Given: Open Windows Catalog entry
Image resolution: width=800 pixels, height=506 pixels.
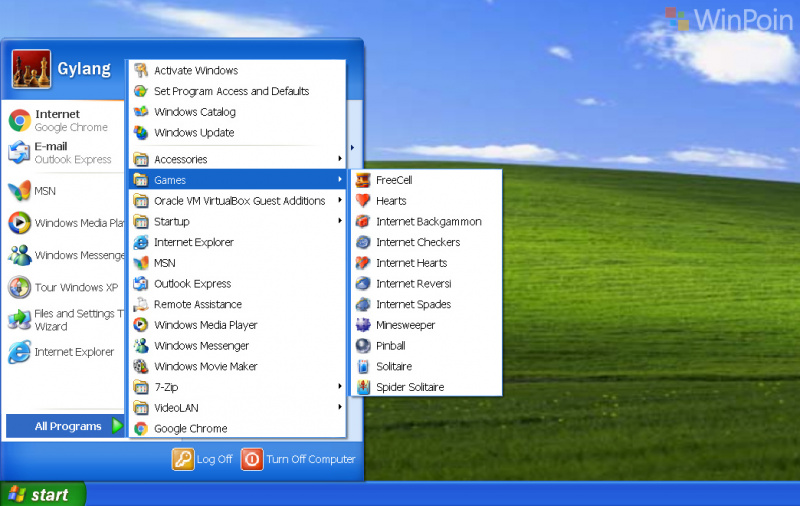Looking at the screenshot, I should [237, 112].
